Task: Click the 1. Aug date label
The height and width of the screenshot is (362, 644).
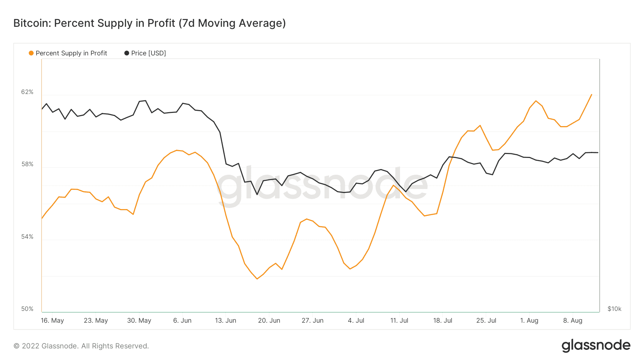Action: 529,321
